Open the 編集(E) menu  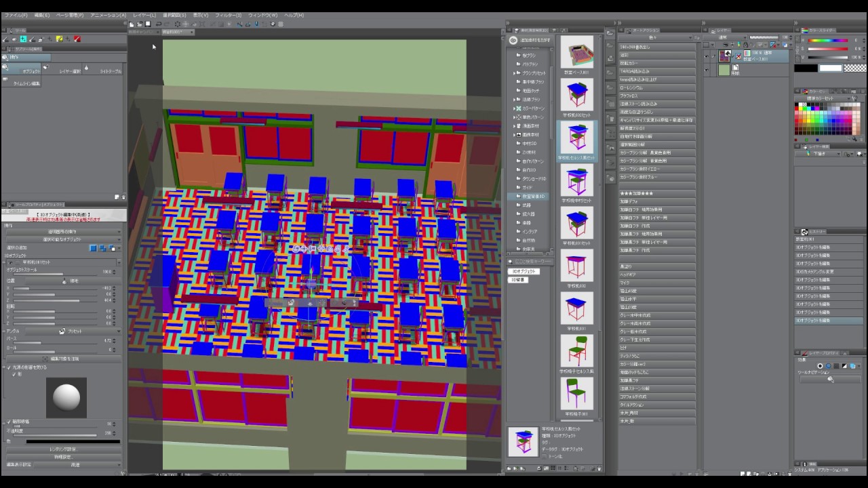pos(41,15)
